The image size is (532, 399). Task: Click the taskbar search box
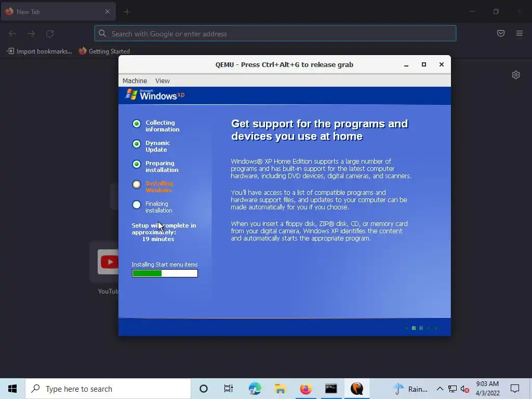(x=108, y=389)
